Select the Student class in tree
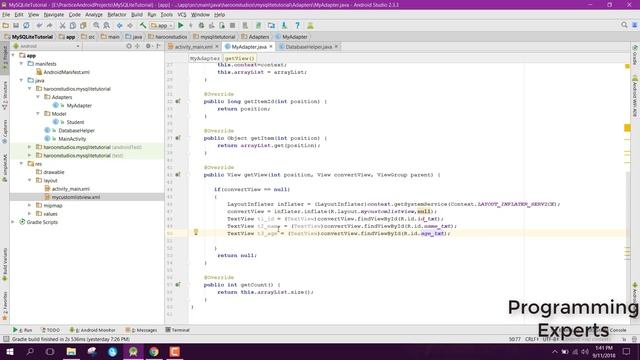This screenshot has height=360, width=640. [x=75, y=122]
